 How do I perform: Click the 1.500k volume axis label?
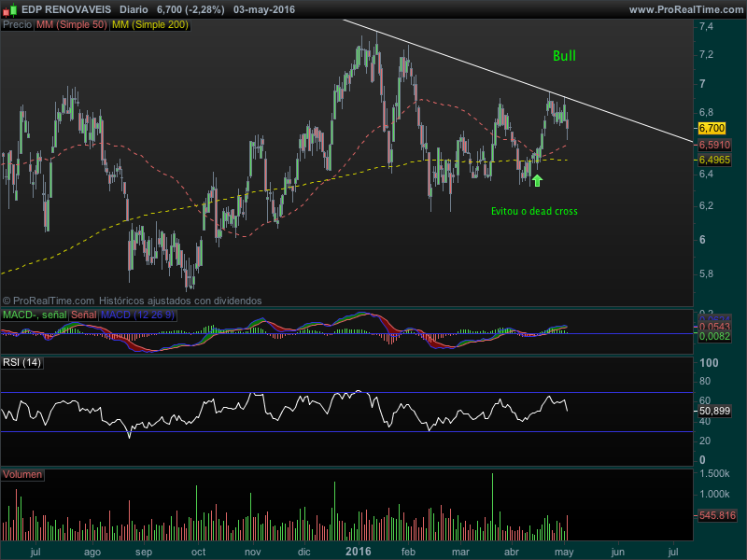point(714,474)
